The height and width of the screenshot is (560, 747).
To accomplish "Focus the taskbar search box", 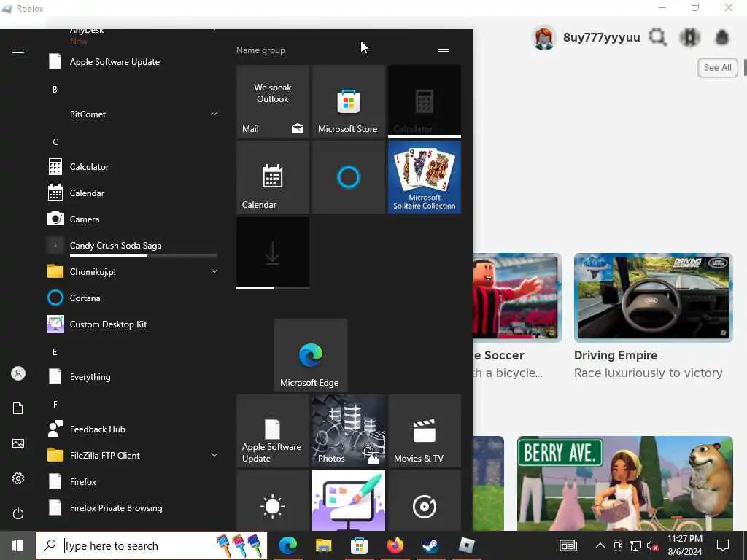I will pyautogui.click(x=152, y=545).
